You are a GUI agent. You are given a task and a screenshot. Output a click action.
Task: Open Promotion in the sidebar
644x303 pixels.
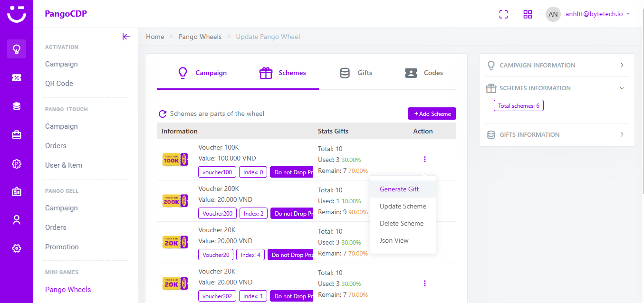tap(62, 247)
